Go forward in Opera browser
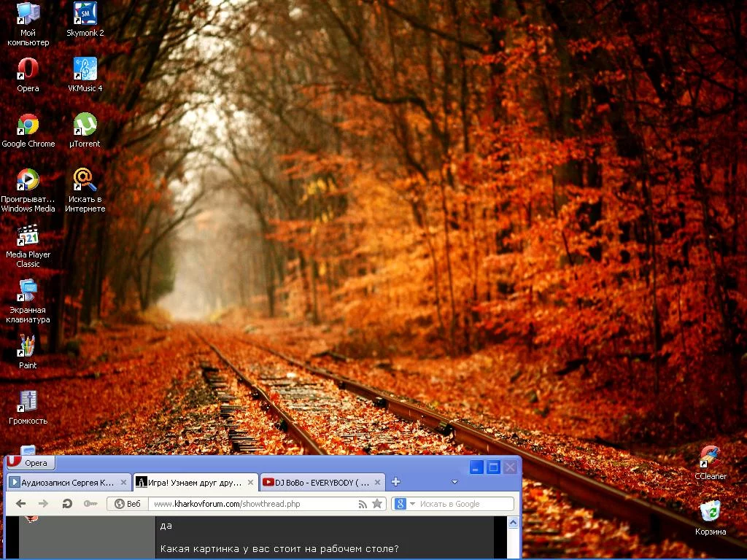Image resolution: width=747 pixels, height=560 pixels. click(43, 503)
